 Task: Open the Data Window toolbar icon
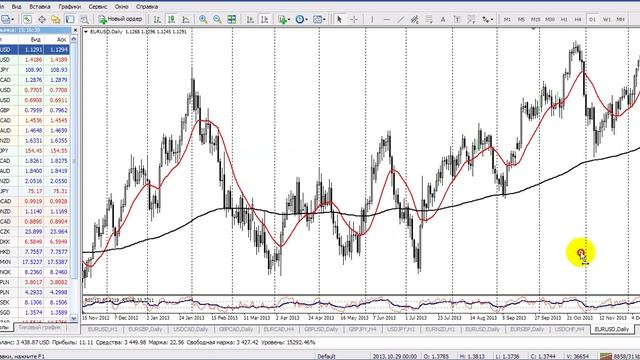click(42, 19)
